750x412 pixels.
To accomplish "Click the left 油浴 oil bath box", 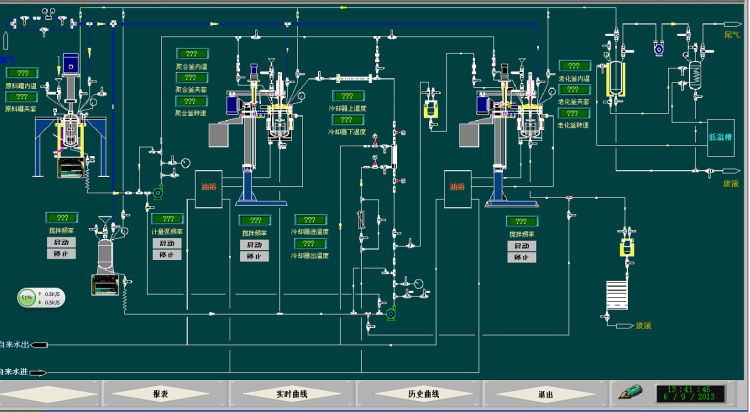I will [x=209, y=187].
